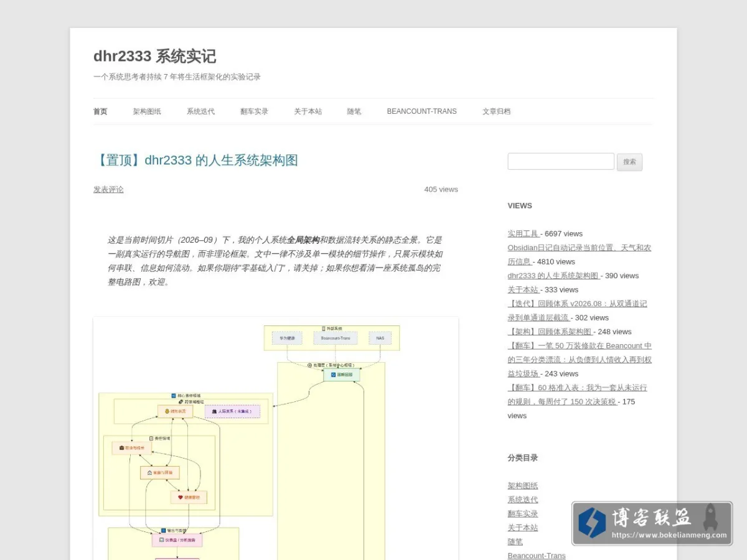Open Obsidian日记自动记录当前位置 post link
The width and height of the screenshot is (747, 560).
tap(580, 254)
